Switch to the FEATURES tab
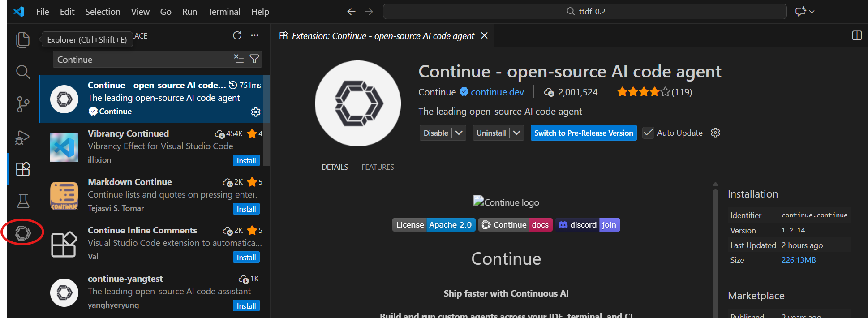The height and width of the screenshot is (318, 868). tap(378, 167)
